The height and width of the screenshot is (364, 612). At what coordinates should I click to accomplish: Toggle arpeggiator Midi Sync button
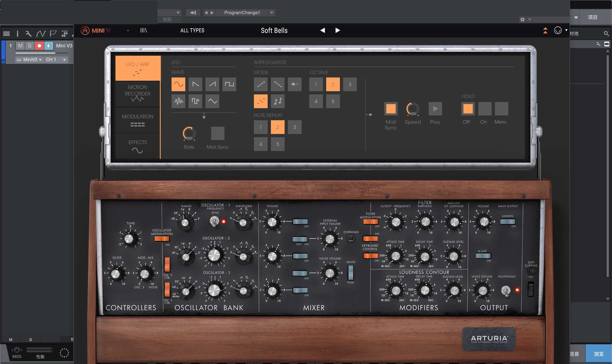(x=391, y=109)
